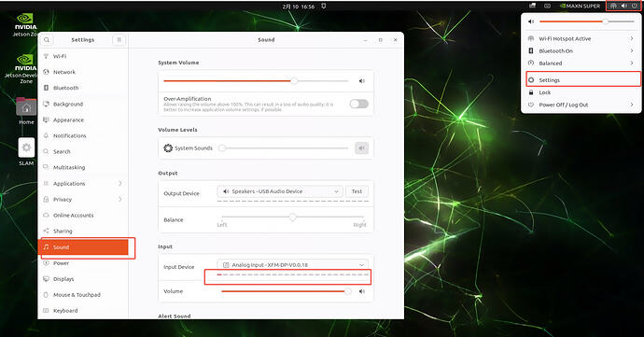Open the Settings hamburger menu
Viewport: 644px width, 337px height.
tap(119, 40)
